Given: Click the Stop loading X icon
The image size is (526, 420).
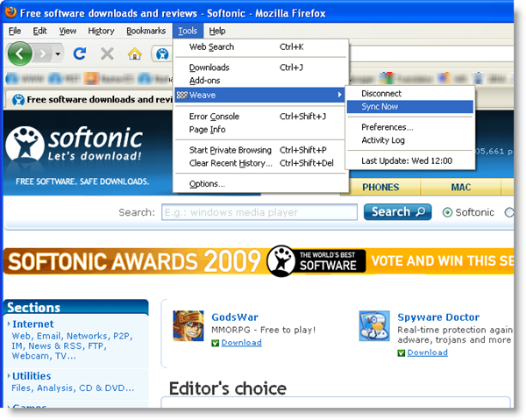Looking at the screenshot, I should [x=107, y=53].
